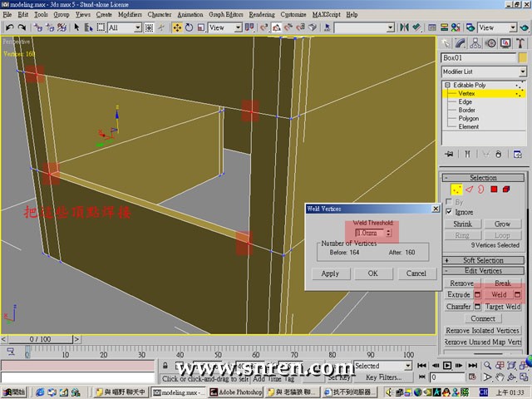This screenshot has width=532, height=399.
Task: Select Border sub-object selection icon
Action: tap(481, 190)
